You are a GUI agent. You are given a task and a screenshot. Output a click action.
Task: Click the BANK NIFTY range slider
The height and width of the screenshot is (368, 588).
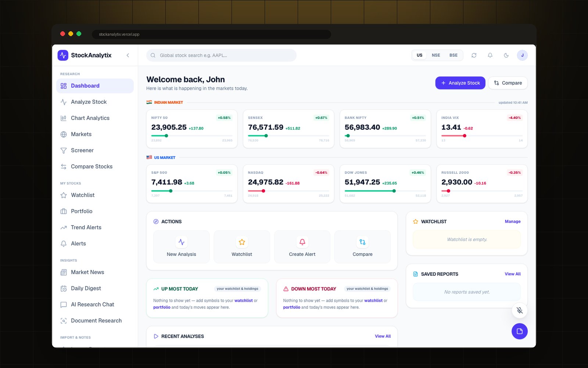click(x=385, y=136)
